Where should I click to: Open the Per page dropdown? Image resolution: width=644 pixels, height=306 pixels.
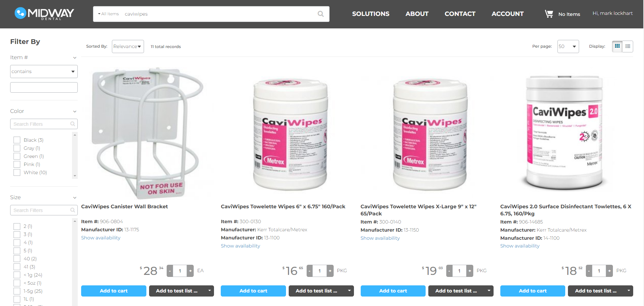click(x=568, y=46)
